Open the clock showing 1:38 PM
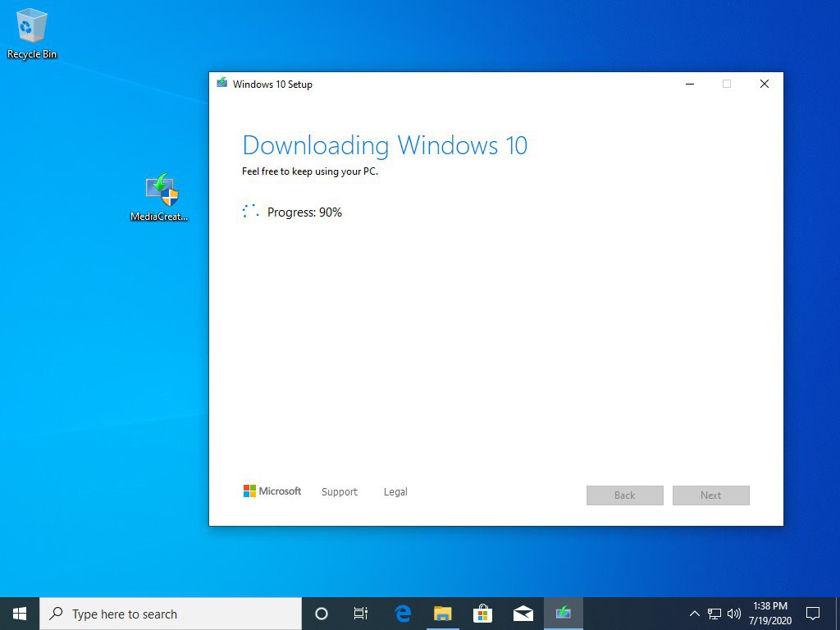The image size is (840, 630). click(770, 614)
